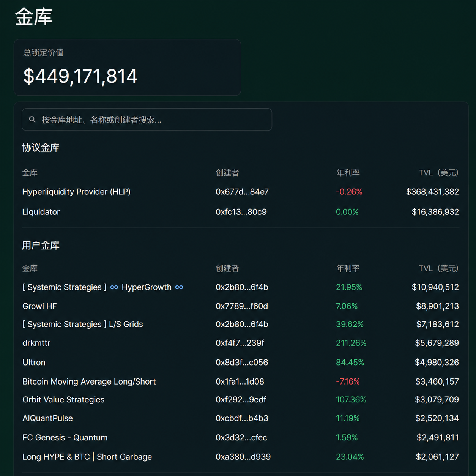The height and width of the screenshot is (476, 476).
Task: Click creator address 0x8d3f...c056
Action: point(242,362)
